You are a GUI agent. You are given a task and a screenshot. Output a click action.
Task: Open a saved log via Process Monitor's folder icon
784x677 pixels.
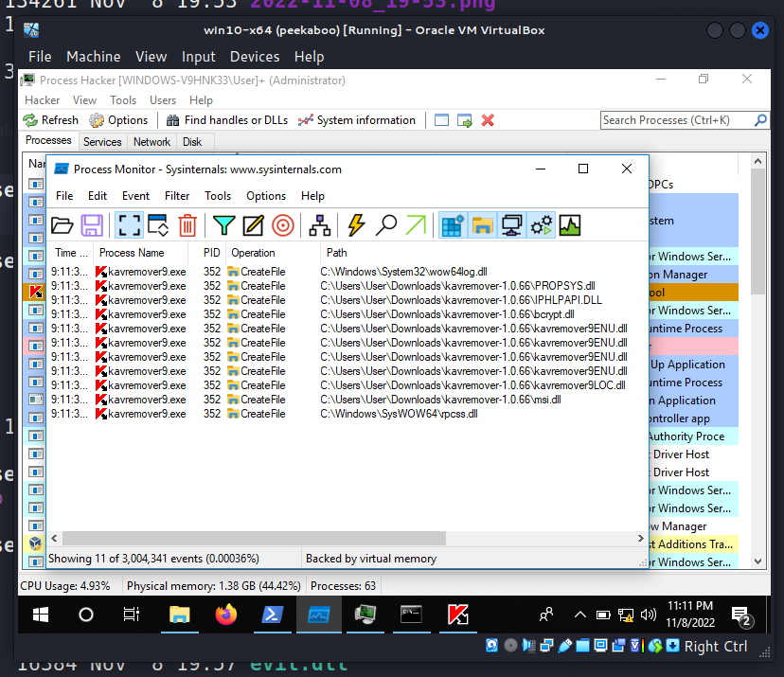(x=62, y=225)
